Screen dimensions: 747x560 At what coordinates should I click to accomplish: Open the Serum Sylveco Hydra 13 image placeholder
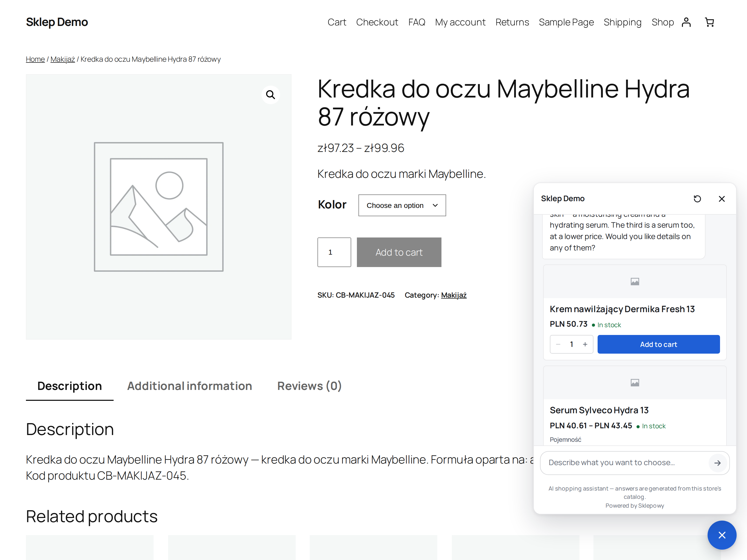pyautogui.click(x=635, y=383)
